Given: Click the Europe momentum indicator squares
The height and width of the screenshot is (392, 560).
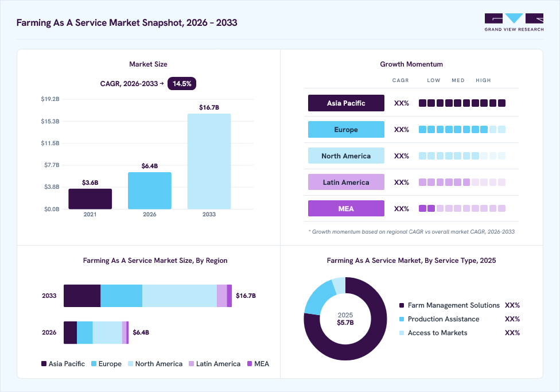Looking at the screenshot, I should (x=462, y=129).
